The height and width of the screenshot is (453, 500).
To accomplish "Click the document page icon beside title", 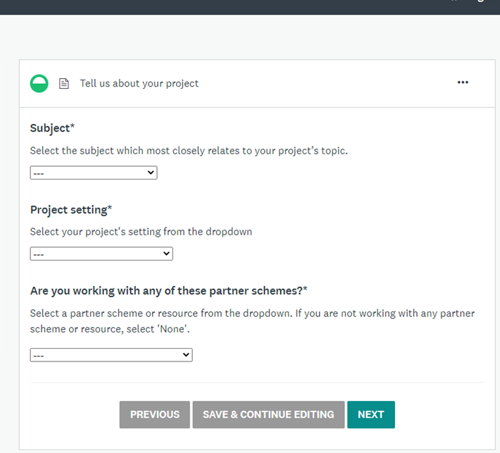I will [x=64, y=83].
